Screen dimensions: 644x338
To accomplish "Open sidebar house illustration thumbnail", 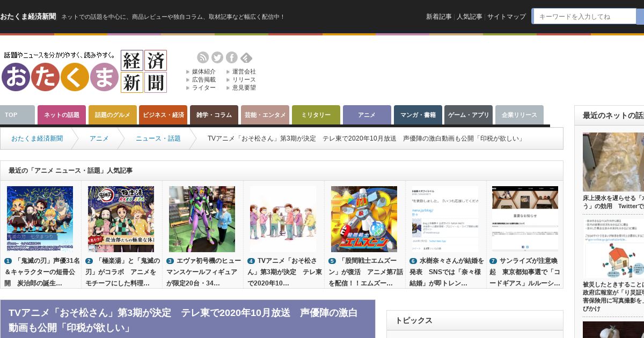I will pos(613,247).
